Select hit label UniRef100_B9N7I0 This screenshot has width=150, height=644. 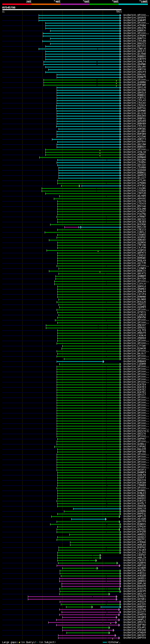click(135, 39)
